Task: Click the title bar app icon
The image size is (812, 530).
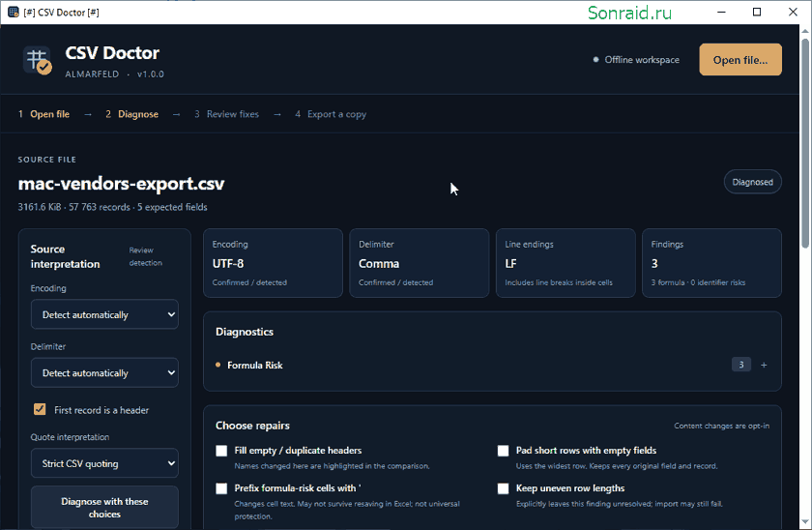Action: [13, 12]
